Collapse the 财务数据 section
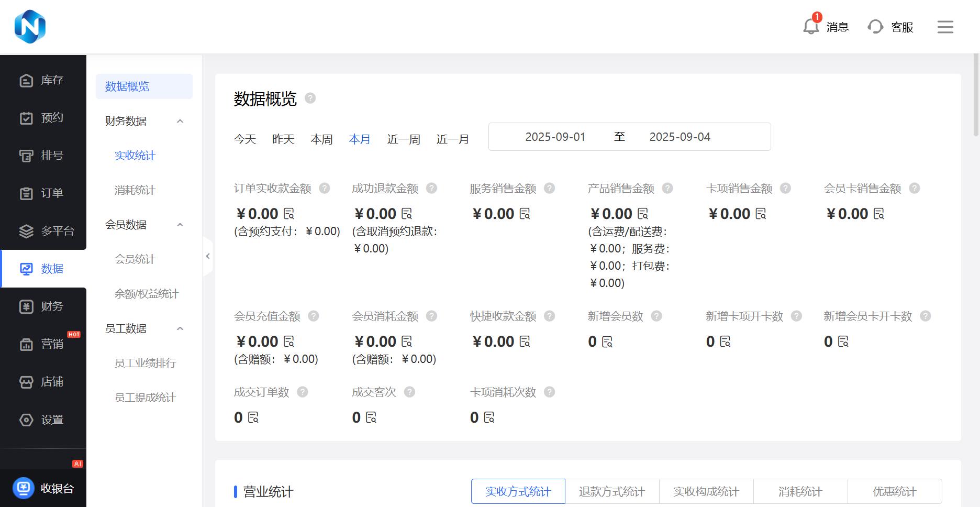This screenshot has height=507, width=980. [x=180, y=121]
